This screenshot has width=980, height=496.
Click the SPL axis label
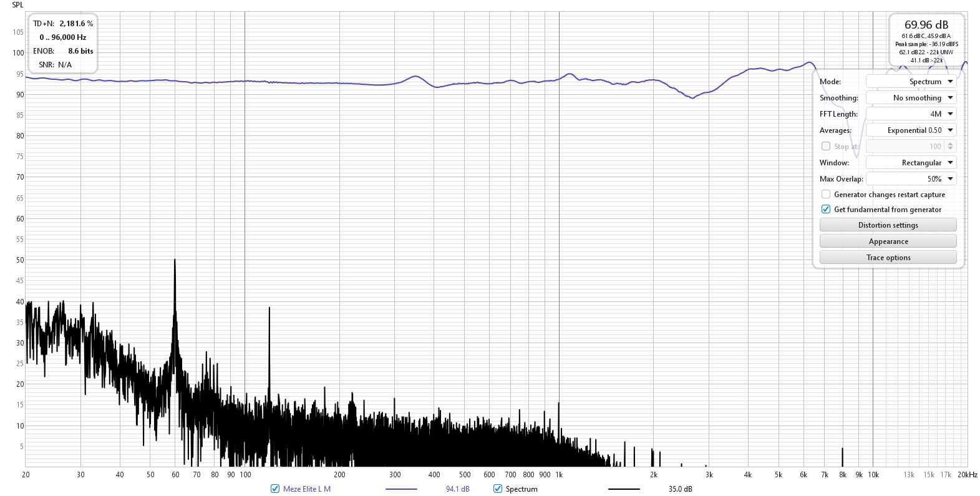click(x=17, y=5)
